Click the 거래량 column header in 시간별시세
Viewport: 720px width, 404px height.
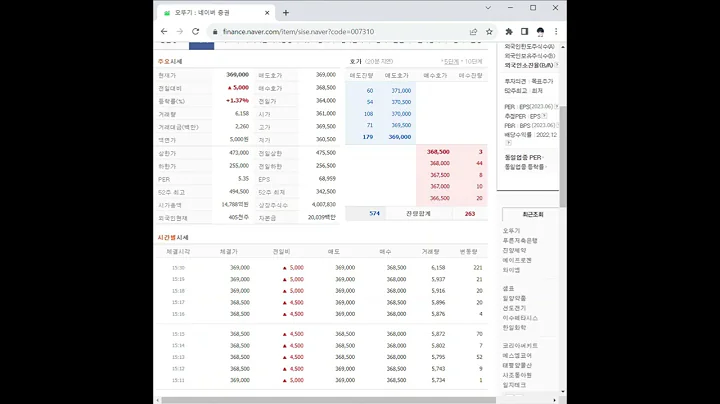431,252
